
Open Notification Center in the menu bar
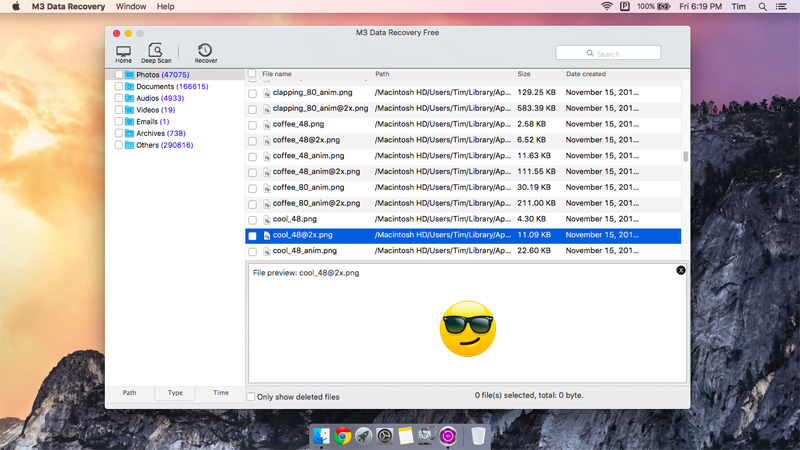(x=781, y=7)
